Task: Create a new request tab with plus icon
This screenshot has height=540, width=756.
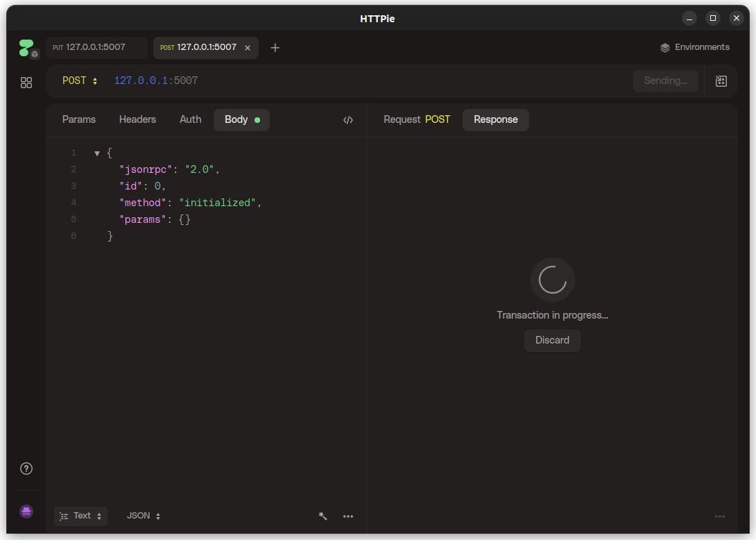Action: [275, 47]
